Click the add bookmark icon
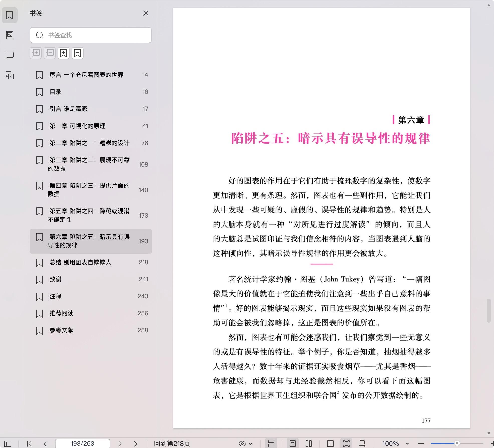Image resolution: width=494 pixels, height=448 pixels. pos(64,53)
